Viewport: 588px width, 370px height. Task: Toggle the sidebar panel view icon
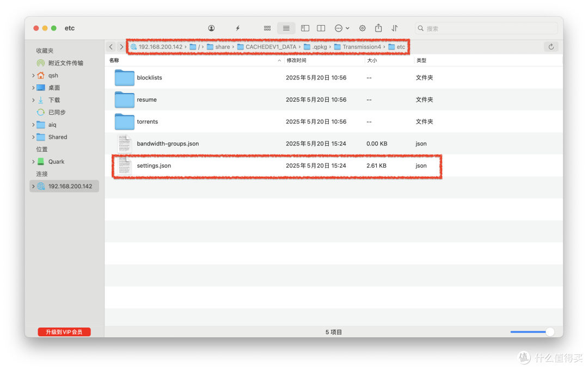point(305,28)
